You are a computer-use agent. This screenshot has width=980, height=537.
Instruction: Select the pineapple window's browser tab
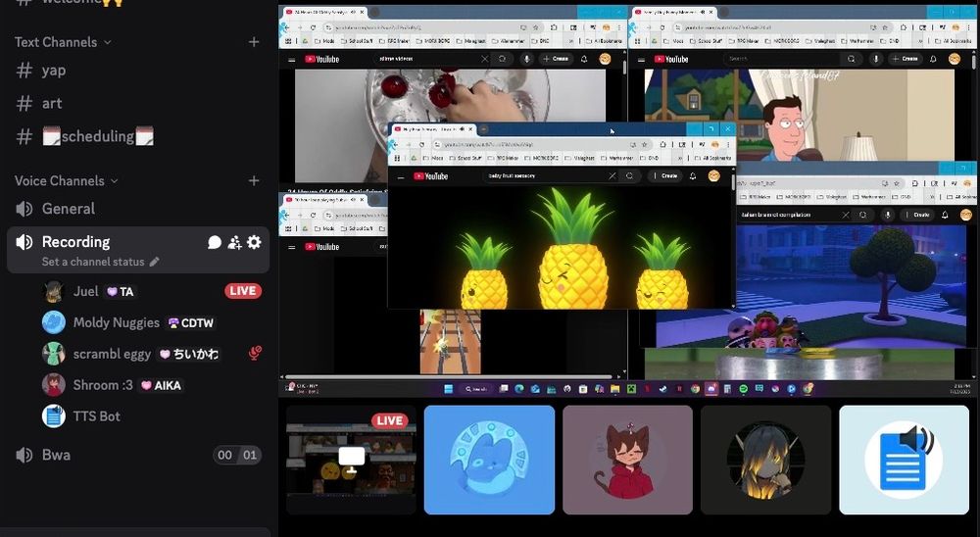coord(434,129)
